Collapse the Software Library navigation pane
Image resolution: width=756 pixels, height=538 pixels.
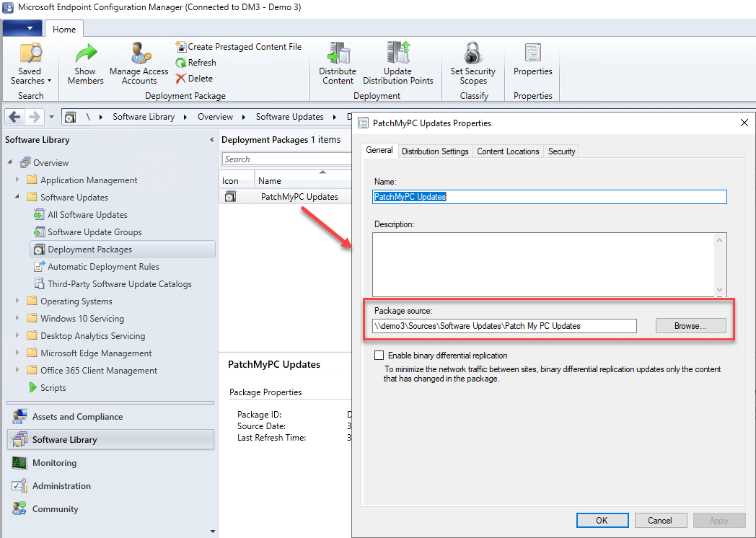[x=211, y=140]
